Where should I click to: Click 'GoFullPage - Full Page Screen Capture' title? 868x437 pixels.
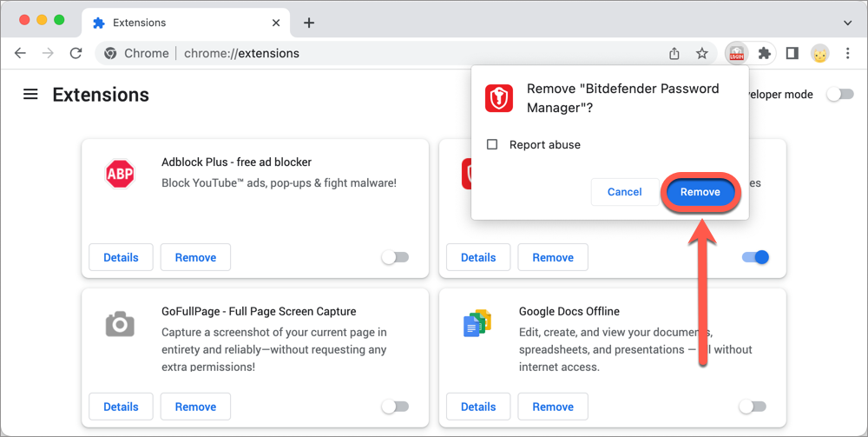(x=259, y=311)
